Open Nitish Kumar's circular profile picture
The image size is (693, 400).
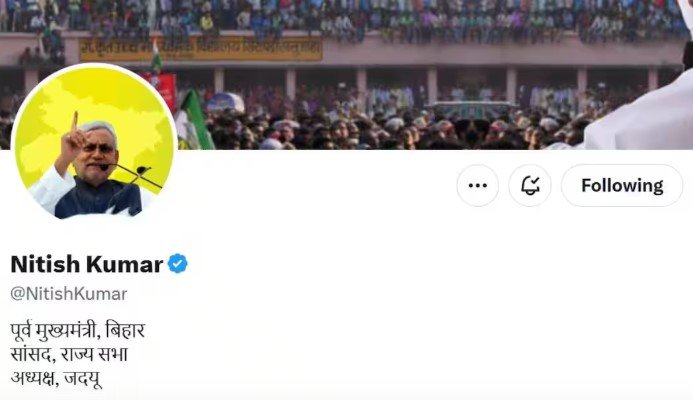click(x=94, y=141)
